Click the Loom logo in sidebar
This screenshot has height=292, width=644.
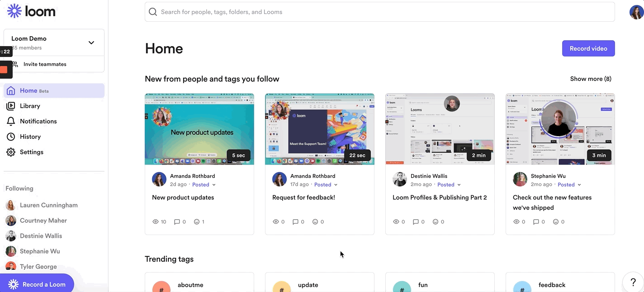click(31, 11)
